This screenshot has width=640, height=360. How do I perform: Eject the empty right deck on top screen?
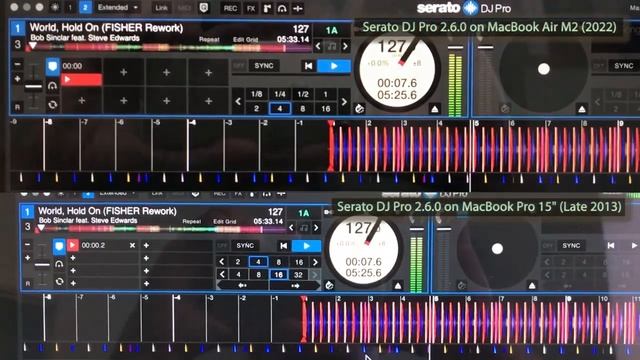click(x=582, y=109)
